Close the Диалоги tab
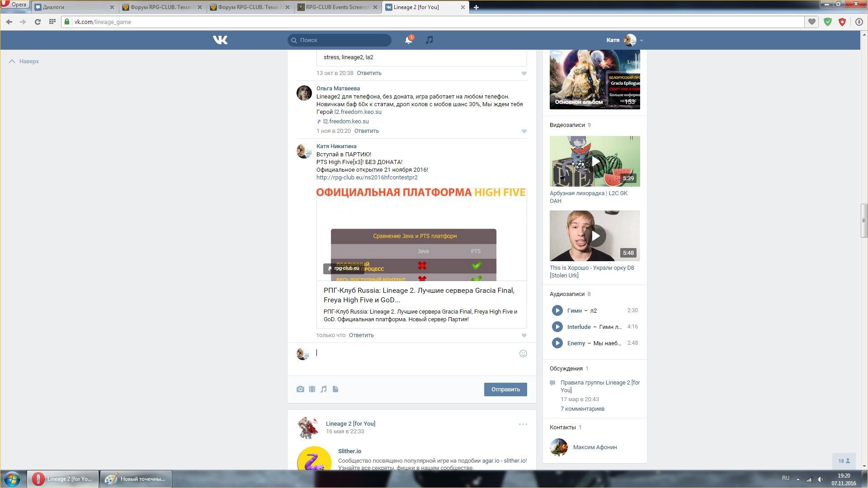The width and height of the screenshot is (868, 488). click(112, 7)
